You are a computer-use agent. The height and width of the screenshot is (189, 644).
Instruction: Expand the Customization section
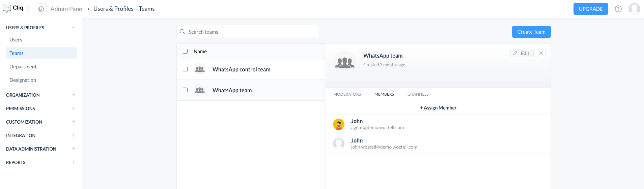pyautogui.click(x=74, y=122)
